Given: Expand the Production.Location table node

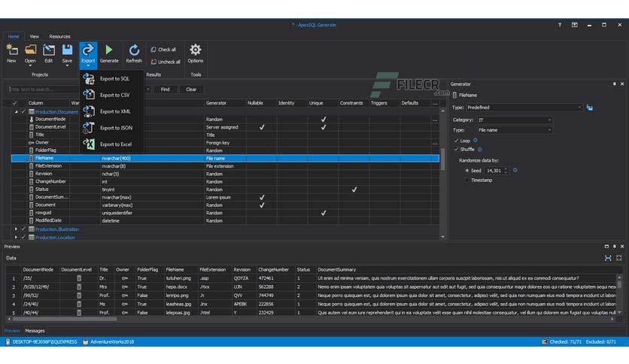Looking at the screenshot, I should (x=16, y=238).
